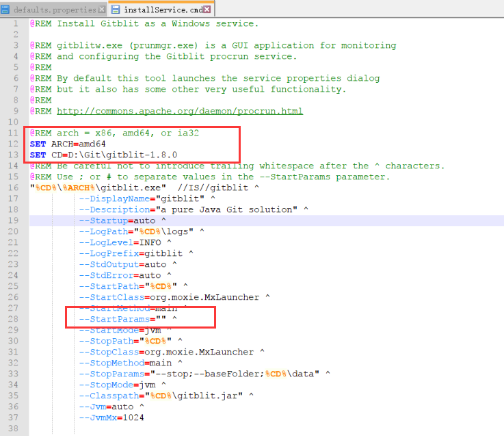The width and height of the screenshot is (504, 436).
Task: Open the commons.apache.org procrun link
Action: [180, 111]
